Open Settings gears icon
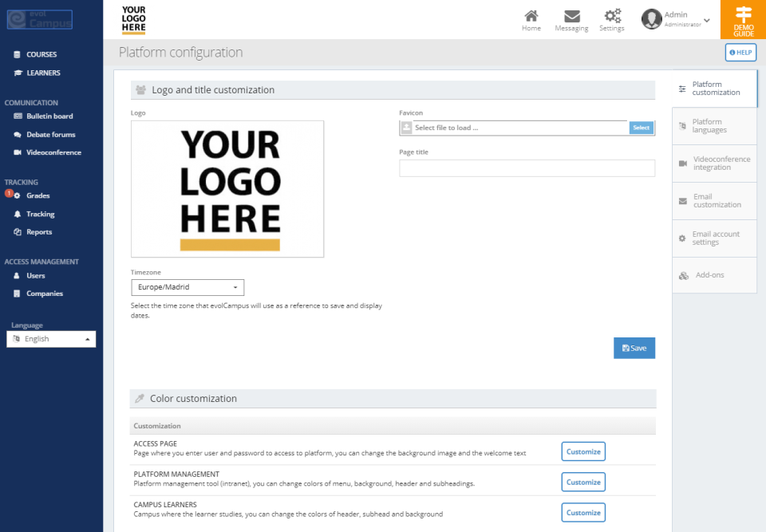This screenshot has width=766, height=532. [x=612, y=16]
